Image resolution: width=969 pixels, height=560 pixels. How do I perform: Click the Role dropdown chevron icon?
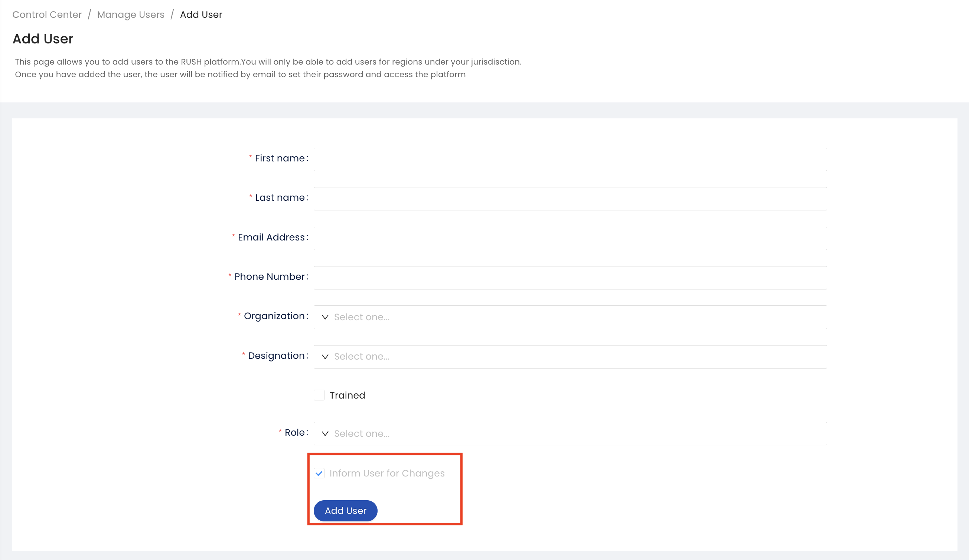point(325,433)
